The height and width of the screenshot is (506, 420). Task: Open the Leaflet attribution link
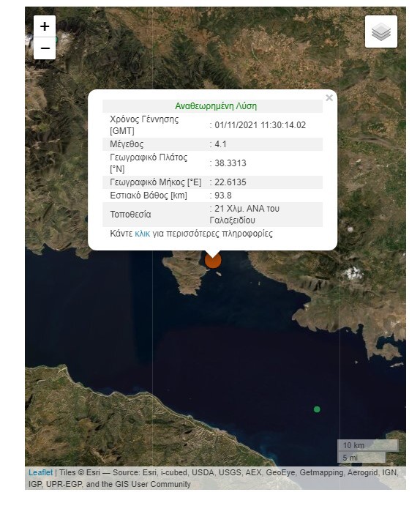[x=41, y=472]
